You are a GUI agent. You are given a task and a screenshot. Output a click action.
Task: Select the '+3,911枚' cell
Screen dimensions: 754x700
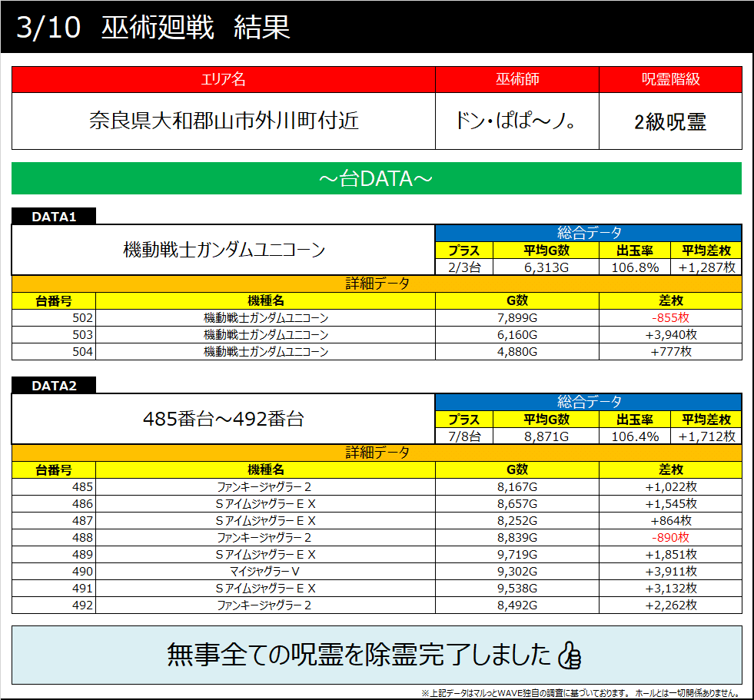coord(670,571)
